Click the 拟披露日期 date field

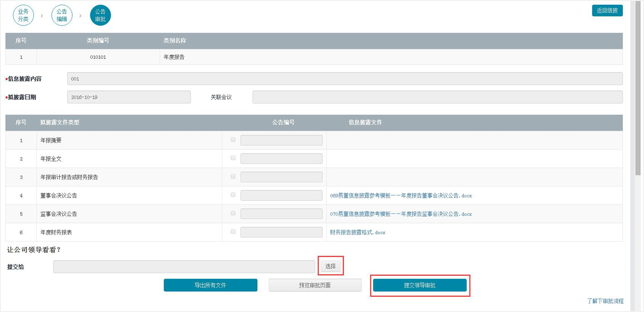[129, 97]
